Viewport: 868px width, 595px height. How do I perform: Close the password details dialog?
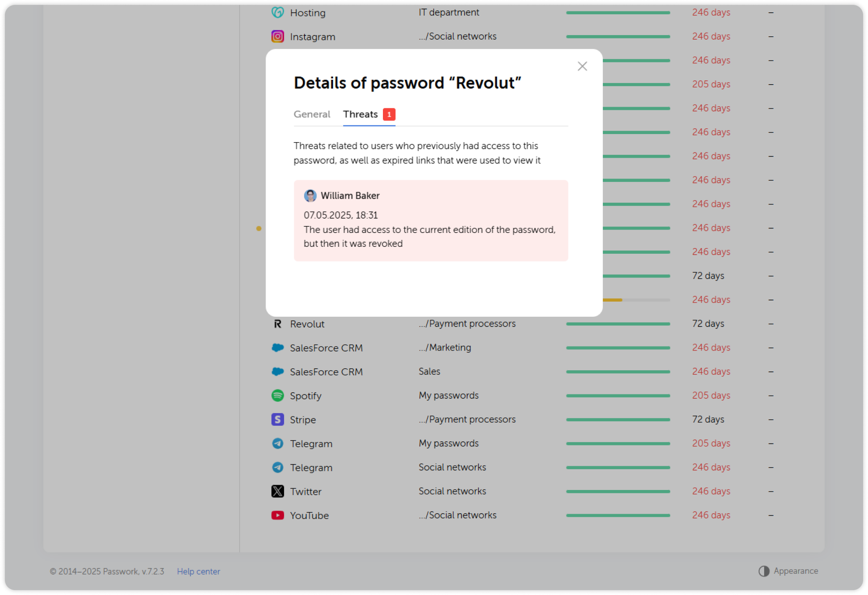tap(582, 66)
